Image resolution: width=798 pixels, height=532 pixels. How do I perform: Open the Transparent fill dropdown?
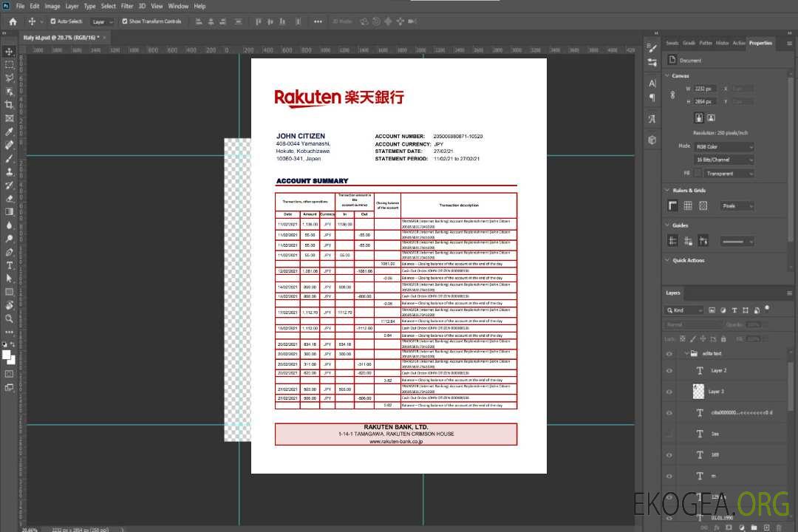point(729,174)
